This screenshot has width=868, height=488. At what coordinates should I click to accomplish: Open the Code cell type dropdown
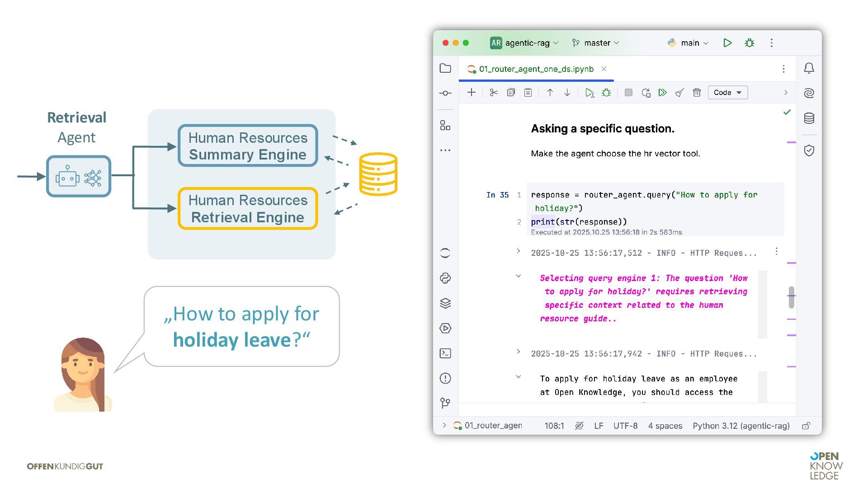click(727, 93)
